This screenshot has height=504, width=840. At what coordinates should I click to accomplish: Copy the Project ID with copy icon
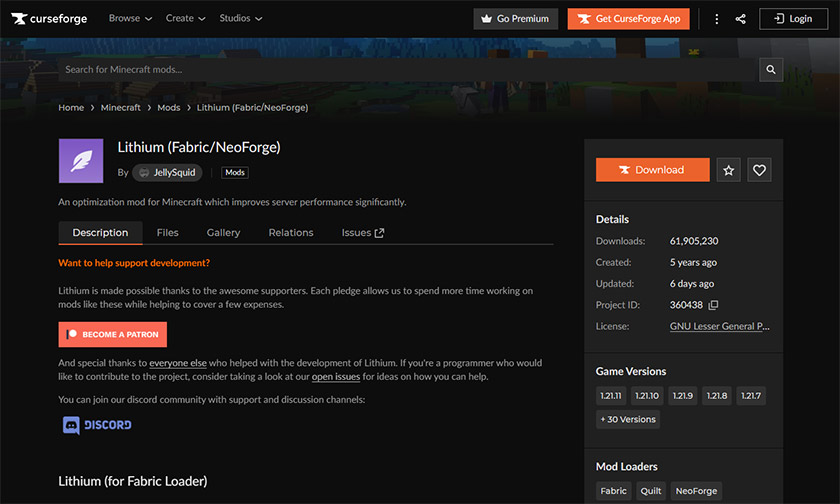point(713,305)
